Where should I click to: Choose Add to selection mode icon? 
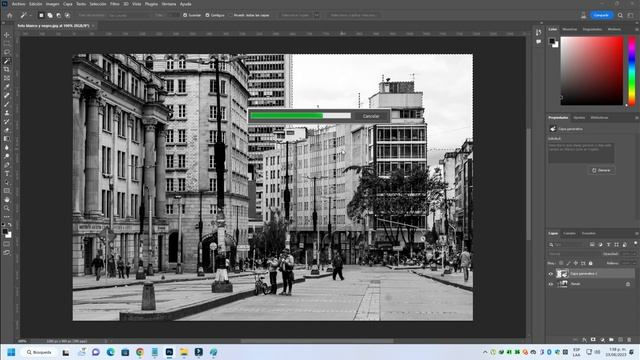pos(50,15)
